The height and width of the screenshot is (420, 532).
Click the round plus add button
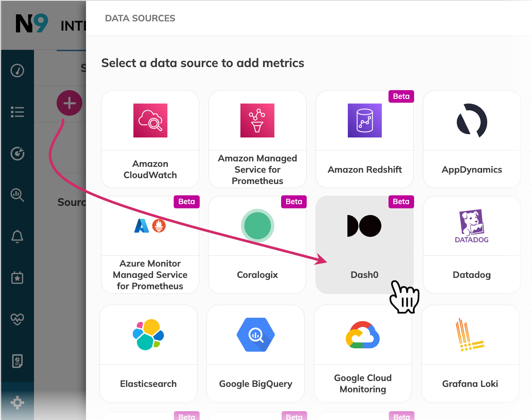point(69,103)
